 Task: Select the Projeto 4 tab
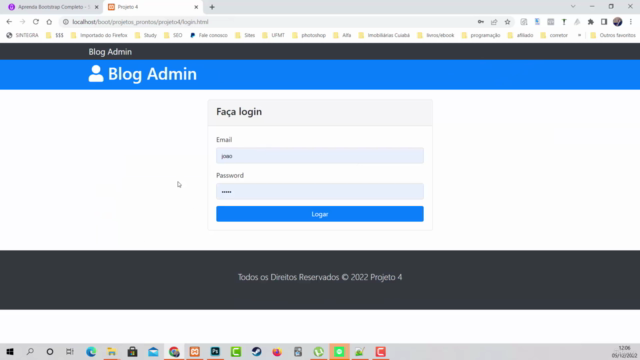pos(153,7)
